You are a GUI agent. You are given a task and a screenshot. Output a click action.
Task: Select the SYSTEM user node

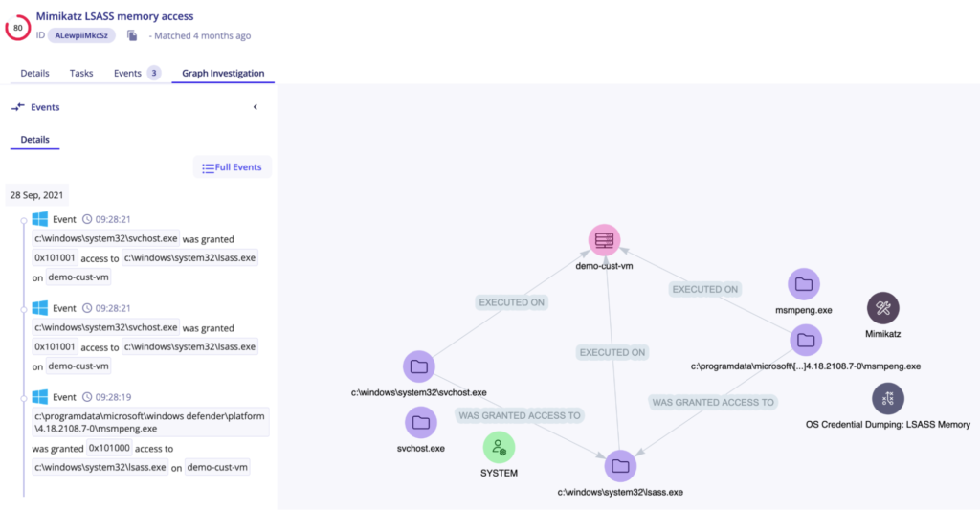click(x=499, y=447)
